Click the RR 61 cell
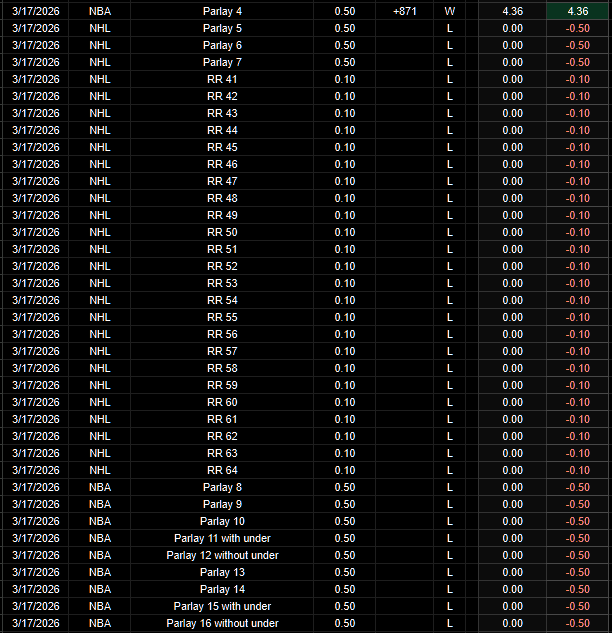Viewport: 612px width, 633px height. point(222,419)
